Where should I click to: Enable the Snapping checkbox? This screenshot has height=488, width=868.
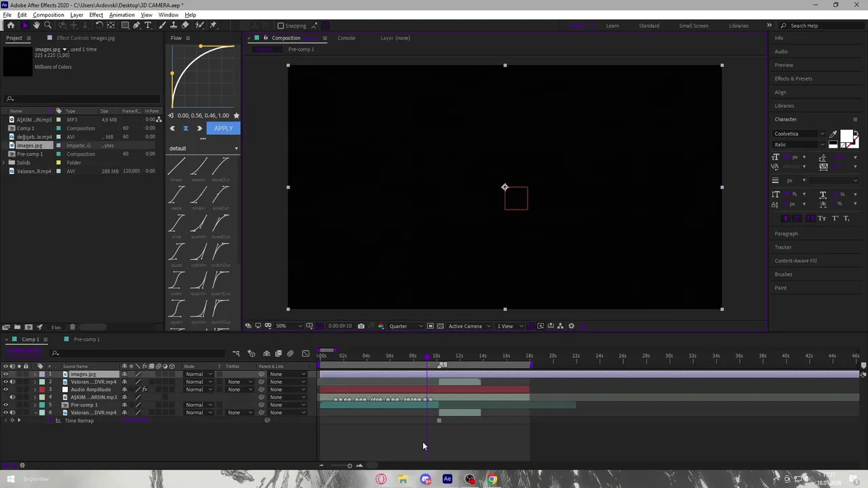281,26
